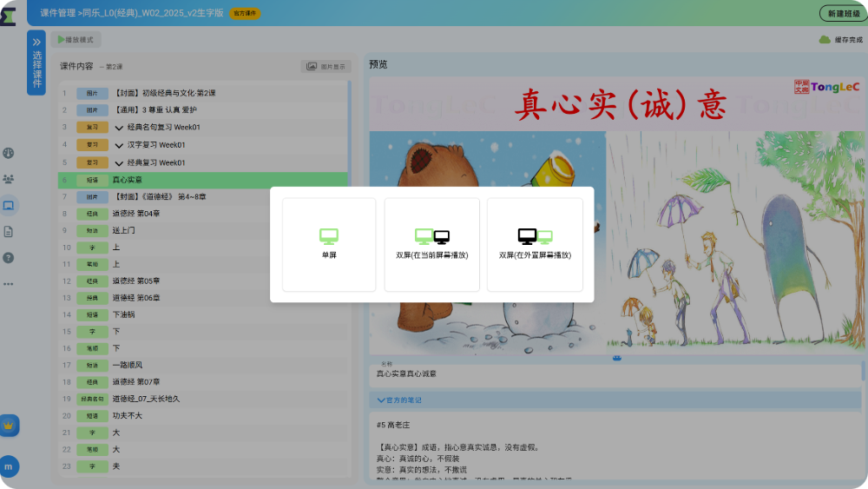Viewport: 868px width, 489px height.
Task: Click the 复习 tag on row 3
Action: [x=92, y=128]
